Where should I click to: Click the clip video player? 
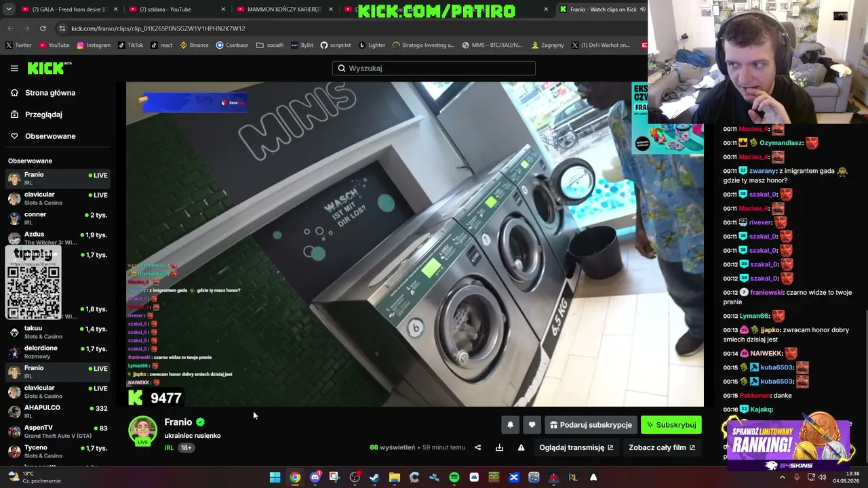(415, 245)
